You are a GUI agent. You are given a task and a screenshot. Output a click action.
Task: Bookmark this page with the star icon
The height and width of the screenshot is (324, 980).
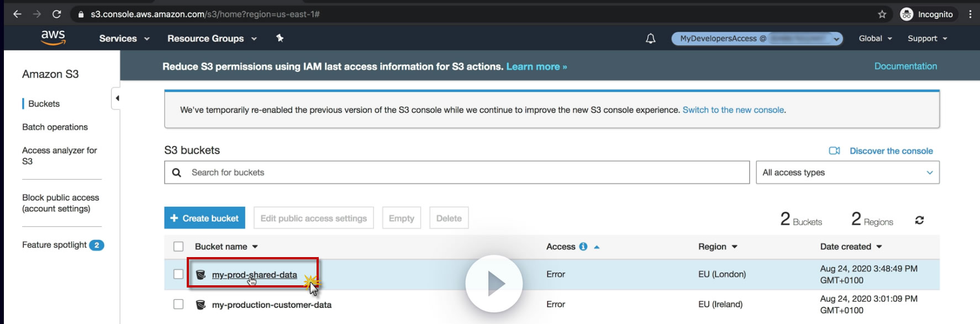pos(882,14)
